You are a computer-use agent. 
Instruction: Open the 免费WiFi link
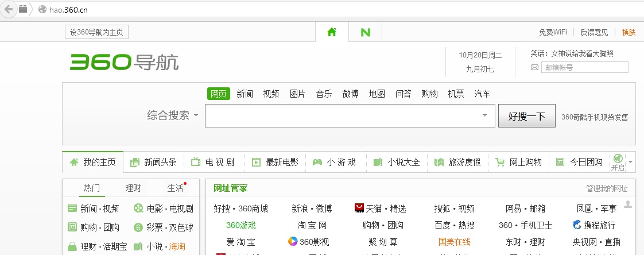553,32
